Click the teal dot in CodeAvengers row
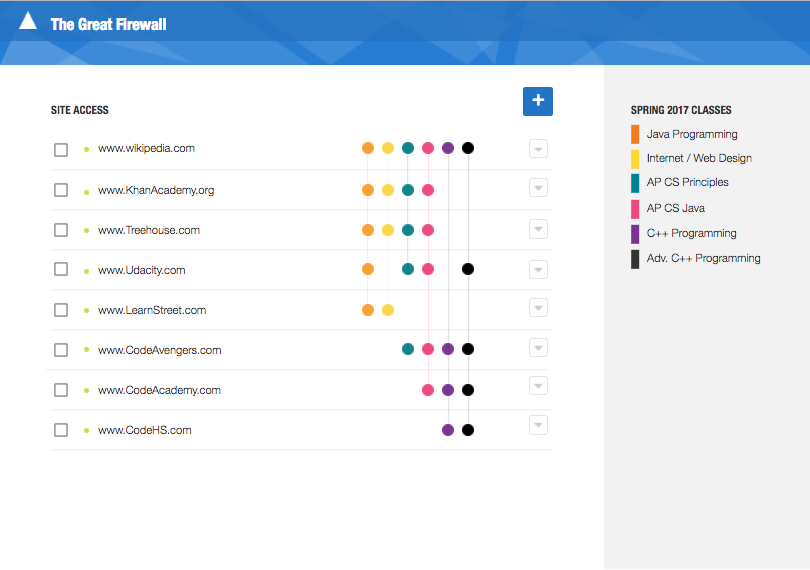 coord(408,349)
